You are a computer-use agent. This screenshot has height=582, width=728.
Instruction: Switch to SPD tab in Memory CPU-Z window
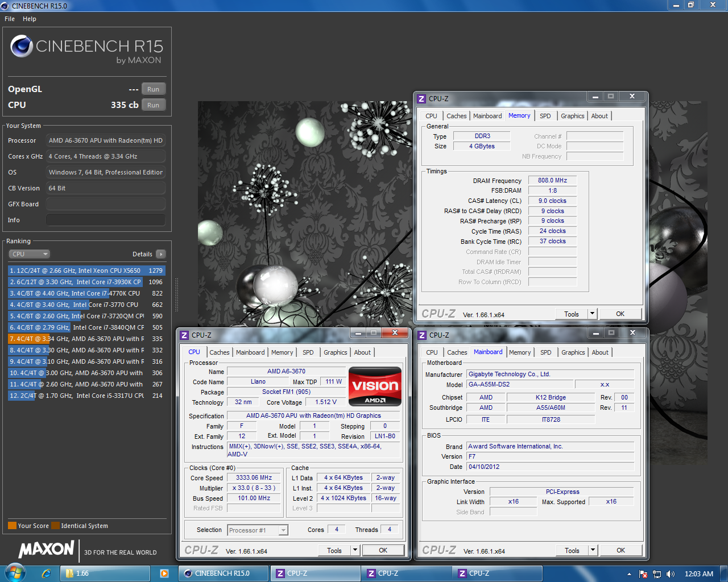(545, 116)
